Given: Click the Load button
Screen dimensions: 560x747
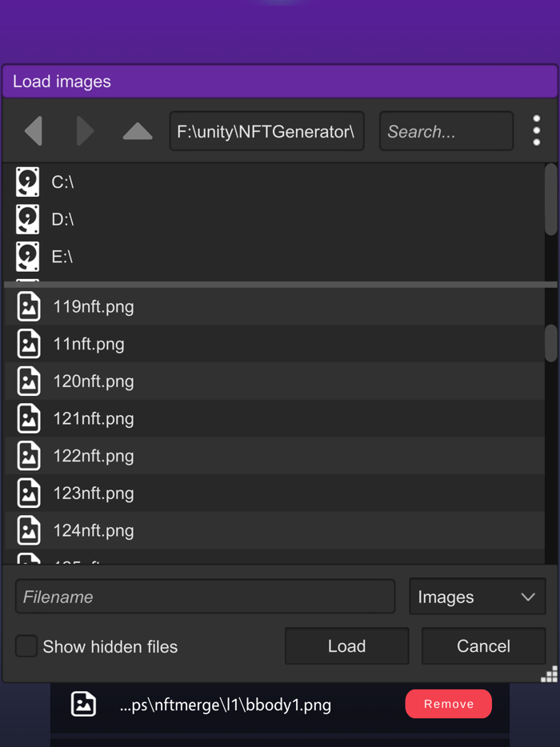Looking at the screenshot, I should 346,646.
